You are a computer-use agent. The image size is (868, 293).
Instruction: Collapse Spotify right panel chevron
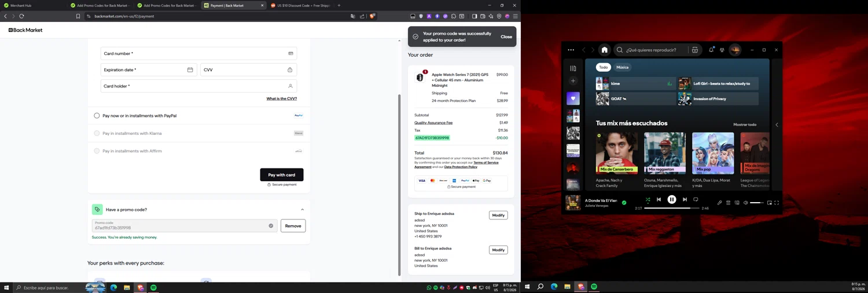pos(777,124)
